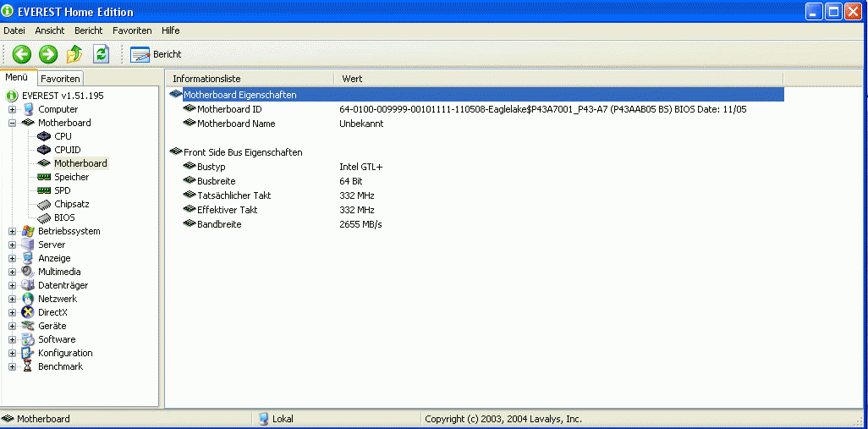Select EVEREST v1.51.195 root node
Image resolution: width=868 pixels, height=429 pixels.
coord(63,96)
